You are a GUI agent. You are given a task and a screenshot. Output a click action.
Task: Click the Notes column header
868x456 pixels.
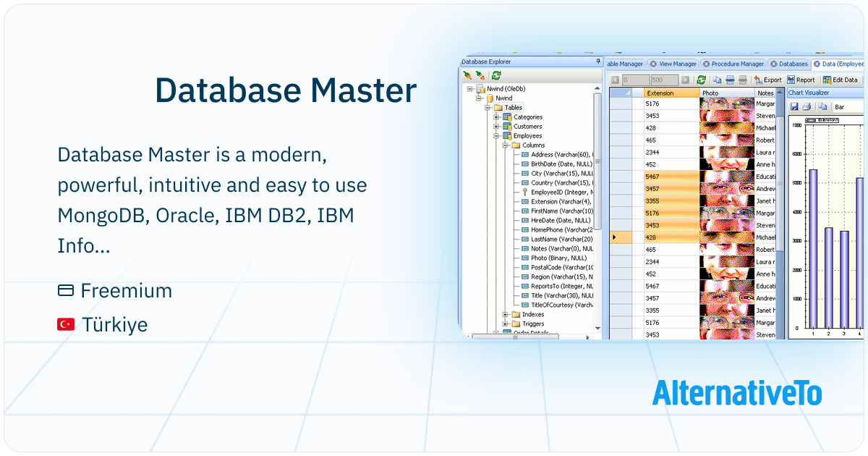pyautogui.click(x=765, y=93)
